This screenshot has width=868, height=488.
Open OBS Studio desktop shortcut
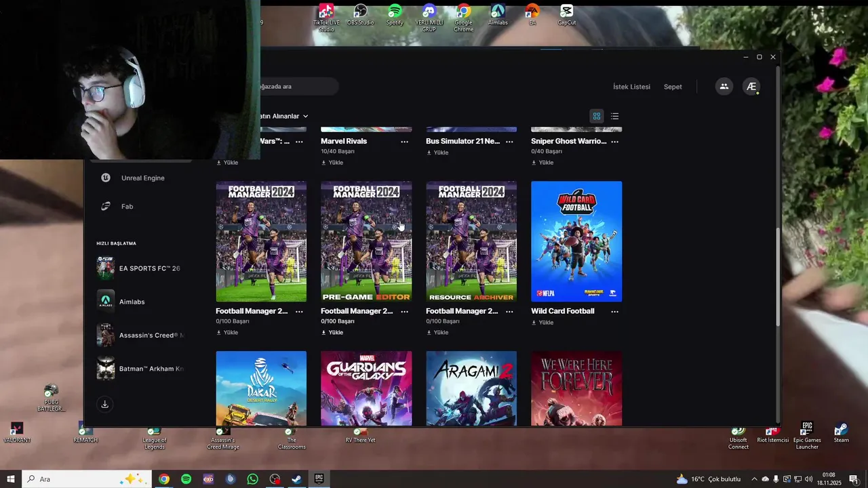[361, 16]
